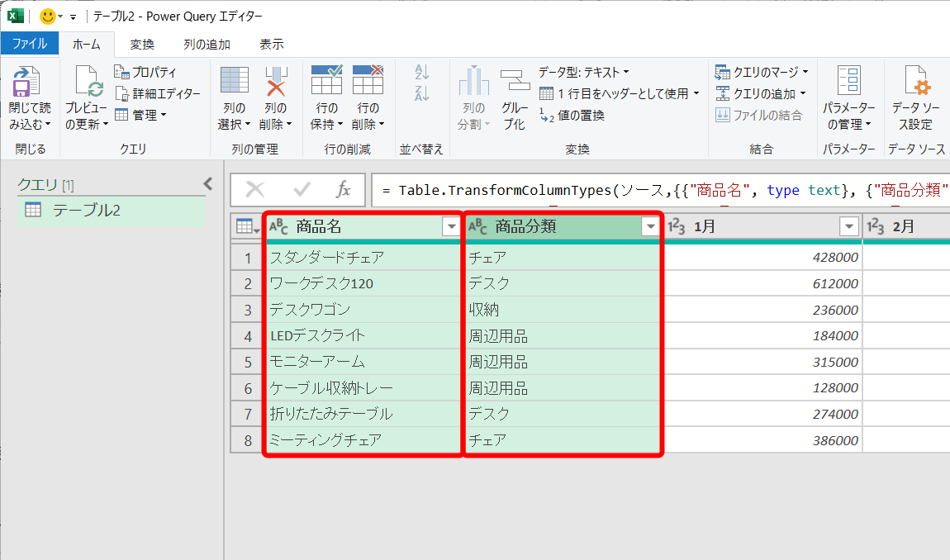
Task: Click Split Column (列の分割) icon
Action: click(474, 81)
